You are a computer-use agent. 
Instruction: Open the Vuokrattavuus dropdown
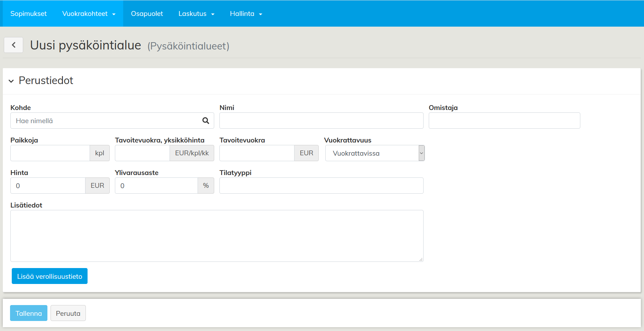pos(374,153)
